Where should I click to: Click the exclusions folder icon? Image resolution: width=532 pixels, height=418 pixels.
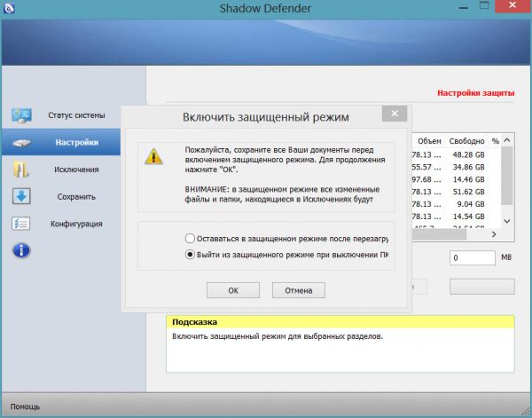pos(20,170)
